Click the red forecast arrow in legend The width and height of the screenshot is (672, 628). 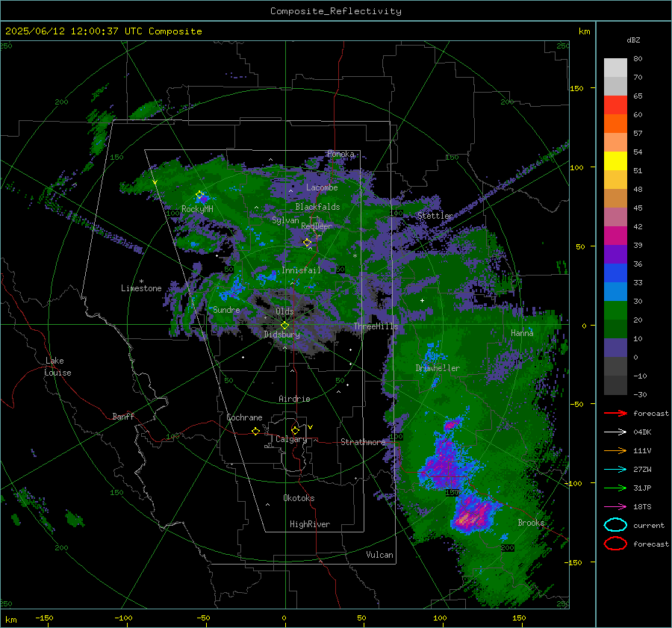pos(615,413)
